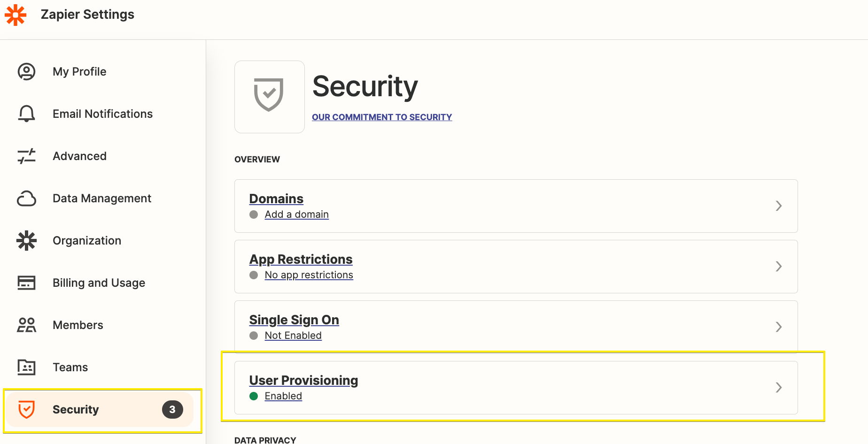Expand the Single Sign On chevron
The height and width of the screenshot is (444, 868).
[778, 327]
